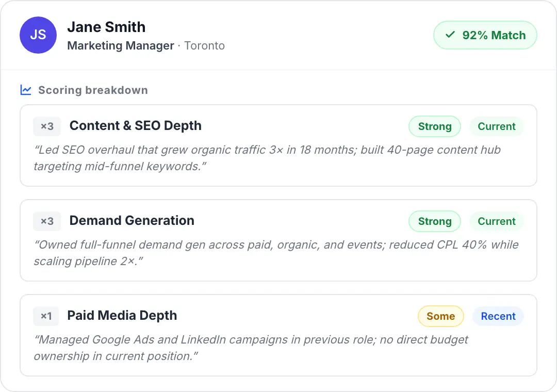Click the Current tag on Demand Generation
The image size is (557, 392).
tap(496, 221)
